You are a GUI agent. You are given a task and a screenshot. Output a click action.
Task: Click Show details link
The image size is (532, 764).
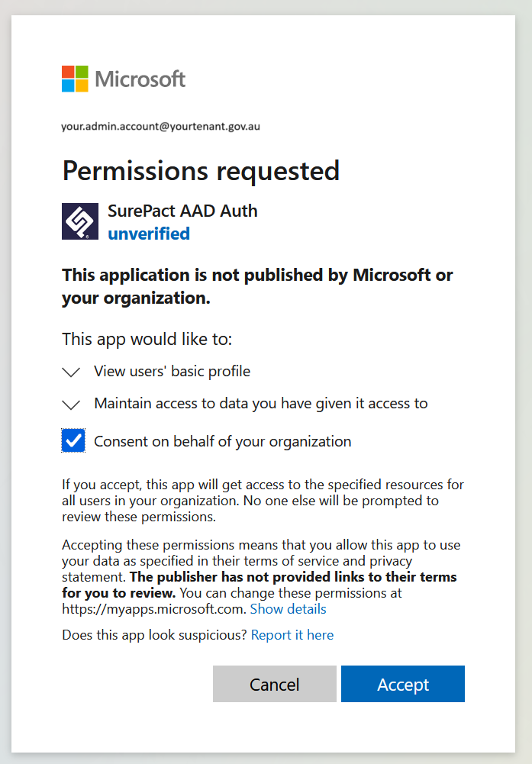(x=288, y=609)
